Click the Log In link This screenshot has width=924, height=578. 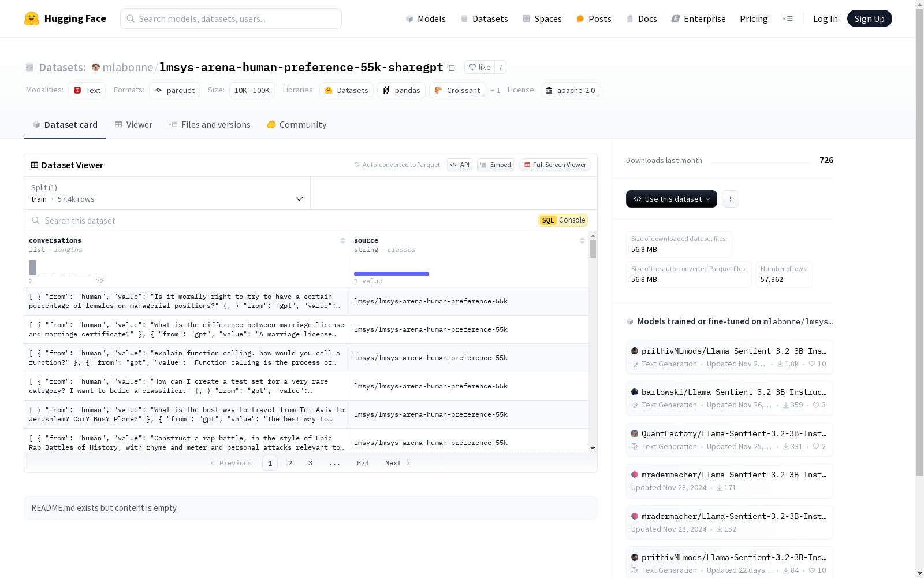point(825,18)
